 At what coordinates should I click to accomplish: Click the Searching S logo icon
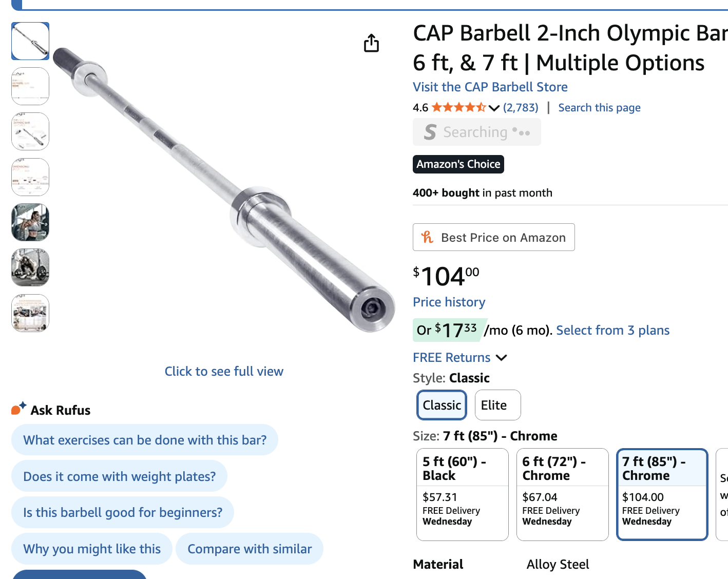click(x=430, y=132)
